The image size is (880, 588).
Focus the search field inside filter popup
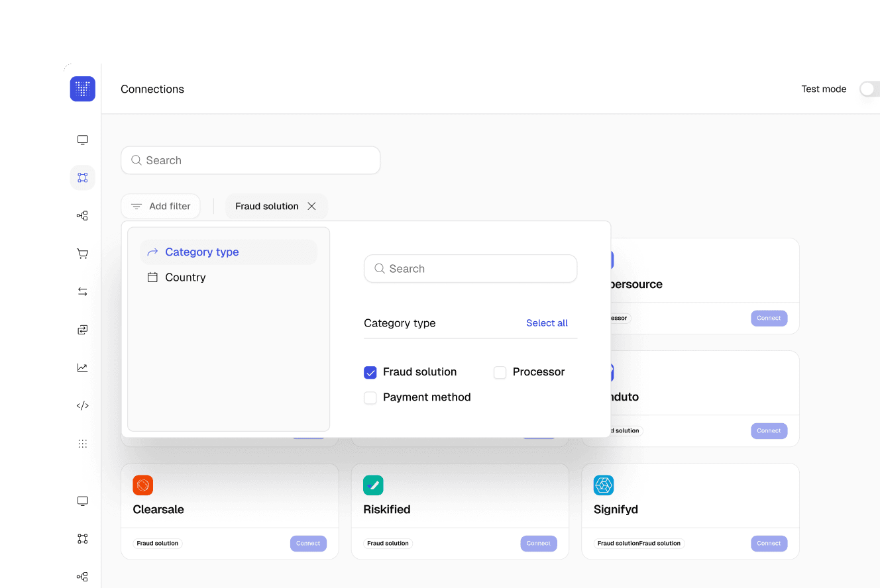click(x=470, y=269)
